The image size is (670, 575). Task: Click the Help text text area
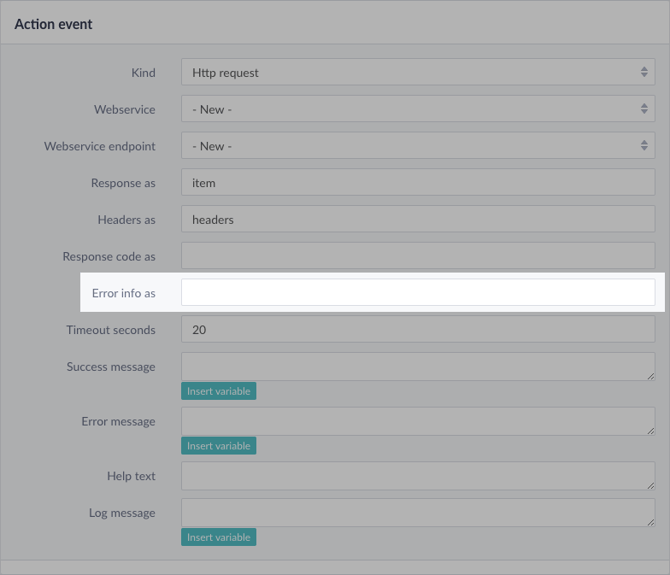coord(418,476)
